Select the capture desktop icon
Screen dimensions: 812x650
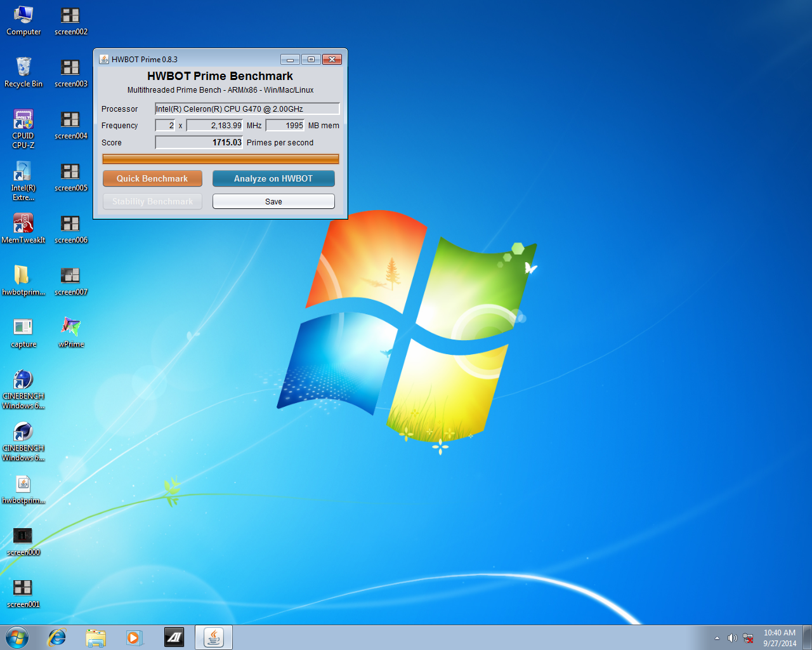[23, 333]
